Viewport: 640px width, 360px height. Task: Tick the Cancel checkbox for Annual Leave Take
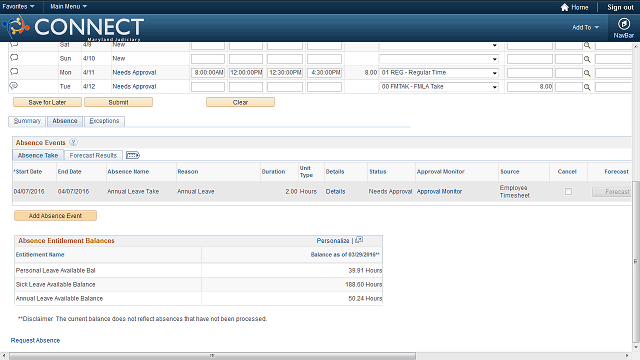(568, 191)
